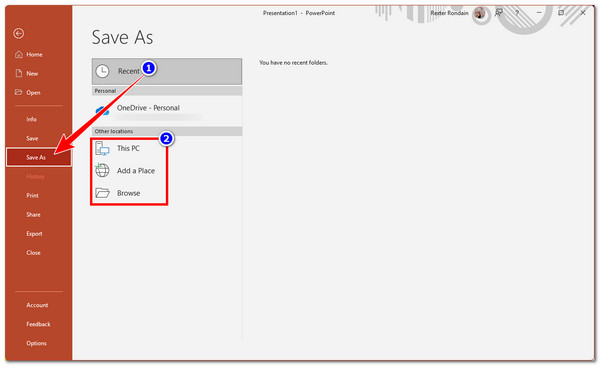This screenshot has height=366, width=600.
Task: Click the Rester Rondain account name
Action: 449,13
